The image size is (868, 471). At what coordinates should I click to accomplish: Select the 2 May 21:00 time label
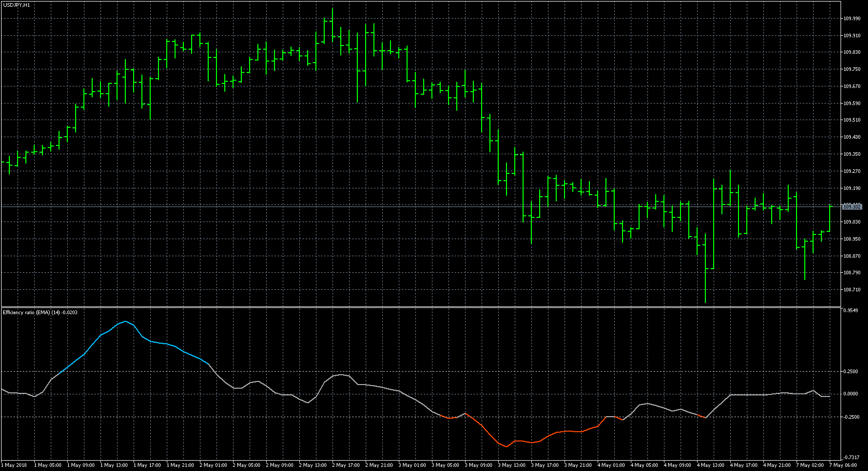380,465
